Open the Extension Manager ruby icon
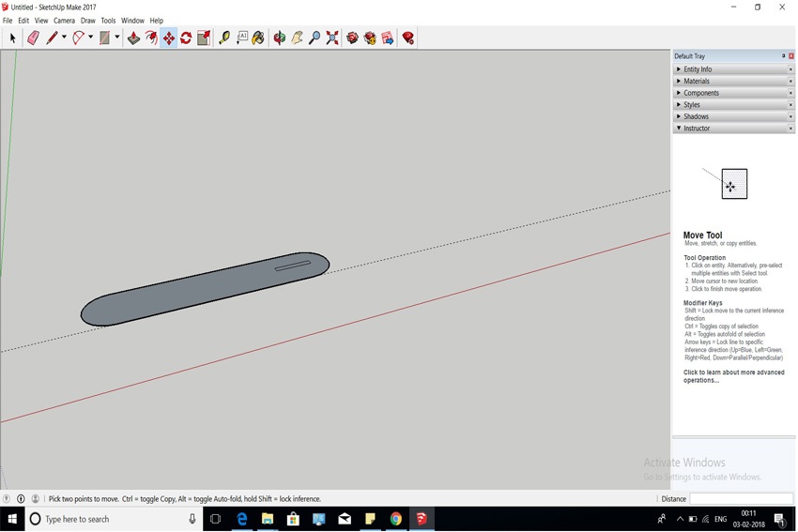This screenshot has height=532, width=798. [x=408, y=38]
